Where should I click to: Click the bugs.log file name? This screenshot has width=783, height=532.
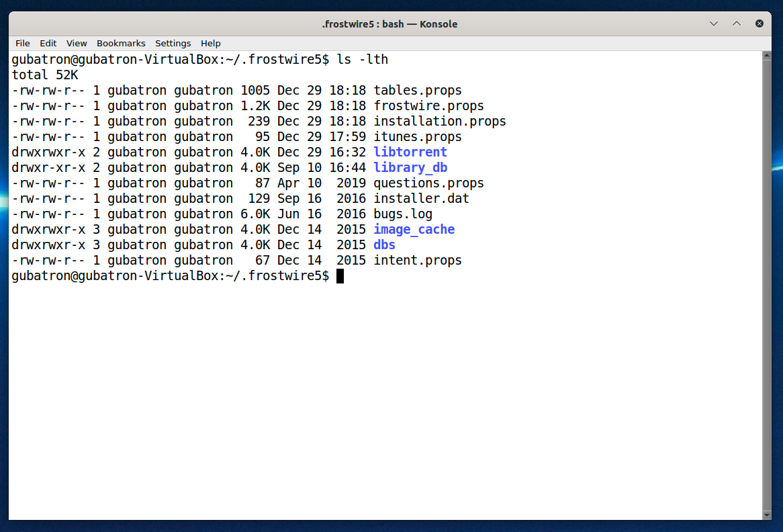[x=403, y=214]
